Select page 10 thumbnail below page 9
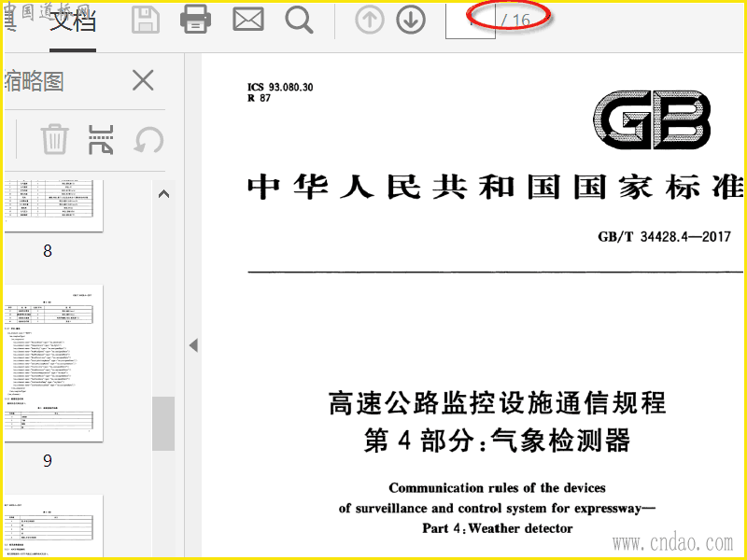 coord(53,525)
